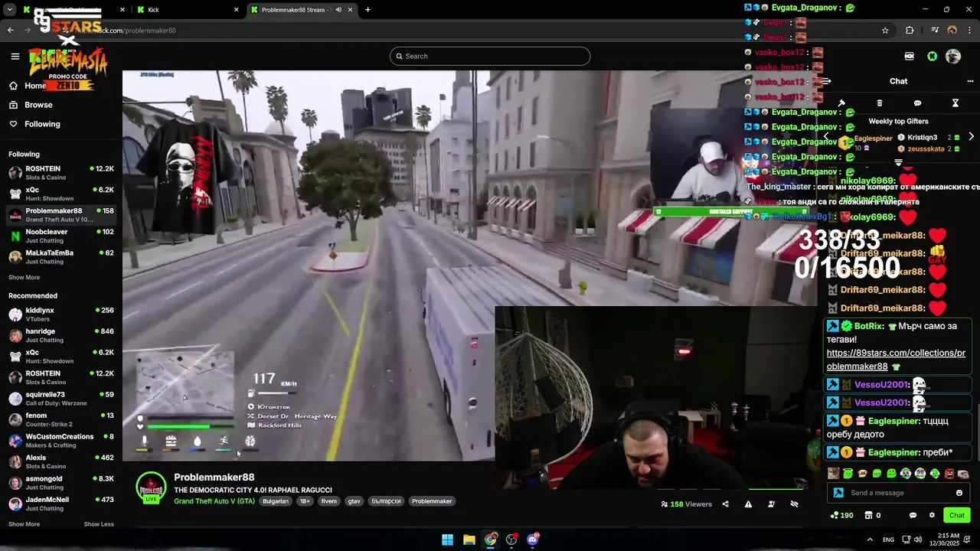Viewport: 980px width, 551px height.
Task: Close the Kick tab
Action: pyautogui.click(x=236, y=10)
